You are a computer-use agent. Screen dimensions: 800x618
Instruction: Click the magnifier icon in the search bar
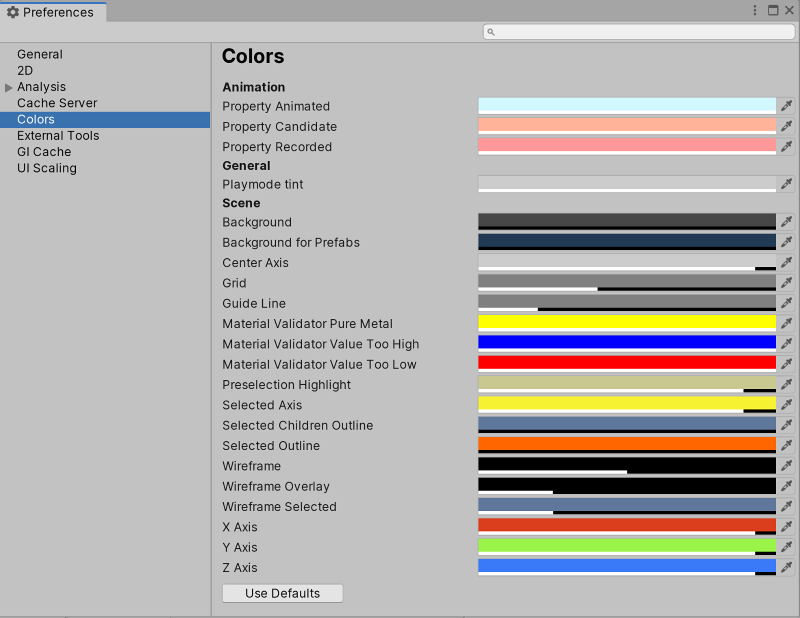[490, 31]
